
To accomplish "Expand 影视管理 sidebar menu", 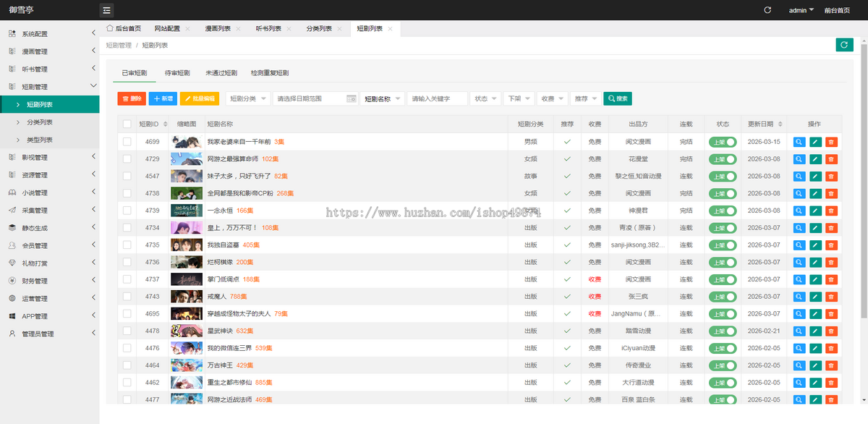I will point(49,157).
